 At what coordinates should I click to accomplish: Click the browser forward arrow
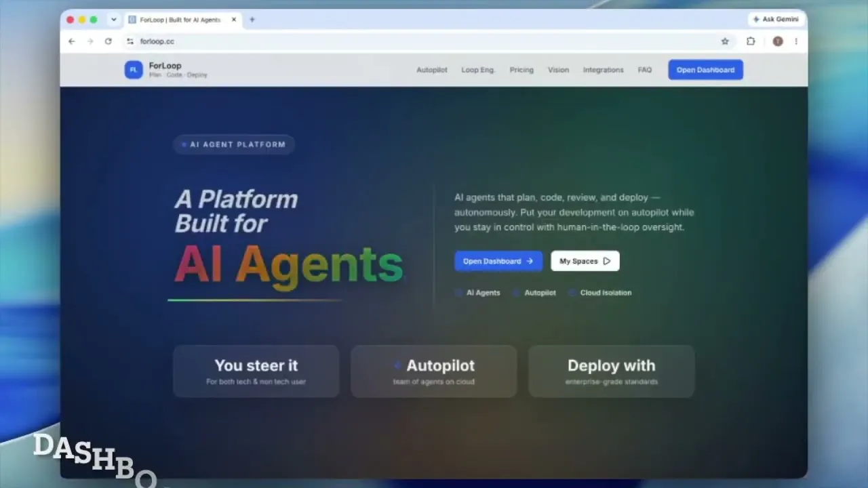click(90, 41)
